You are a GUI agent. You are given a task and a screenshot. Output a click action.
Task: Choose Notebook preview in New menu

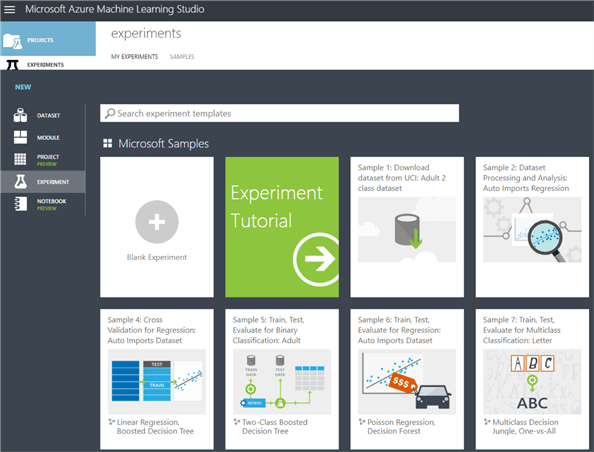[x=43, y=204]
